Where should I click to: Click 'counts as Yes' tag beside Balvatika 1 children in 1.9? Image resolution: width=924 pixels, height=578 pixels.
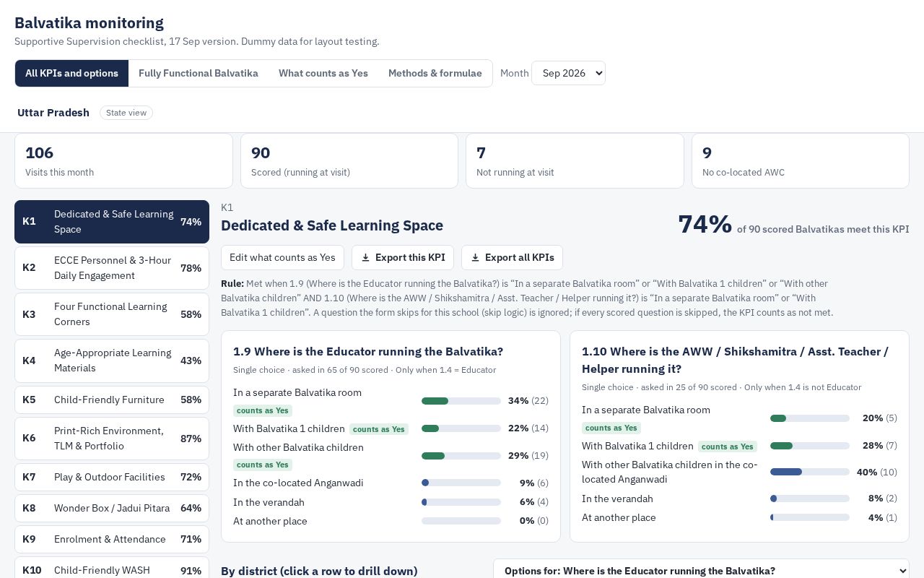[x=379, y=429]
